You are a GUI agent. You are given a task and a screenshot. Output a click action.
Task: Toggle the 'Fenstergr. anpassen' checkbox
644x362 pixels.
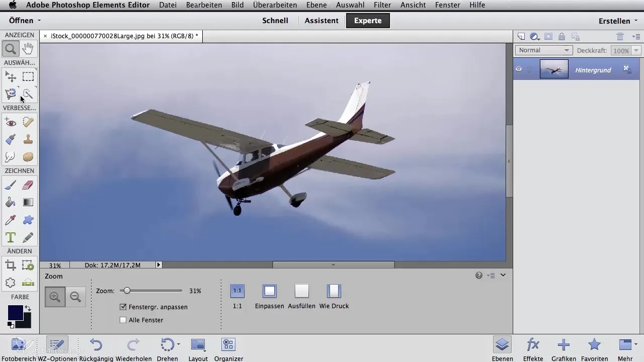coord(123,307)
